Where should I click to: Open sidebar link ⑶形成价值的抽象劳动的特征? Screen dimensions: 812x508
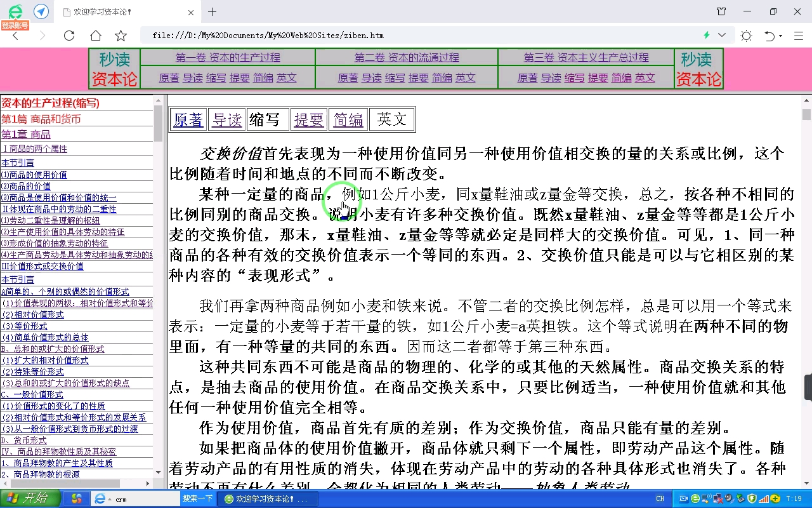tap(55, 243)
